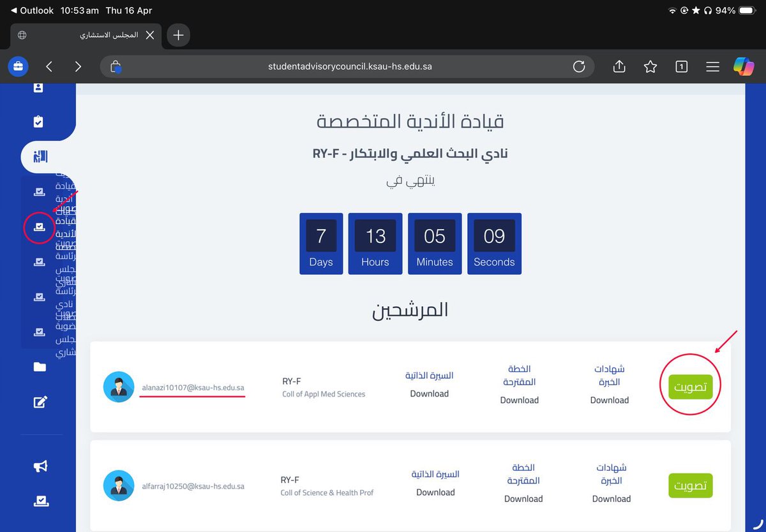Click the المرشحين section heading
The width and height of the screenshot is (766, 532).
click(x=410, y=310)
